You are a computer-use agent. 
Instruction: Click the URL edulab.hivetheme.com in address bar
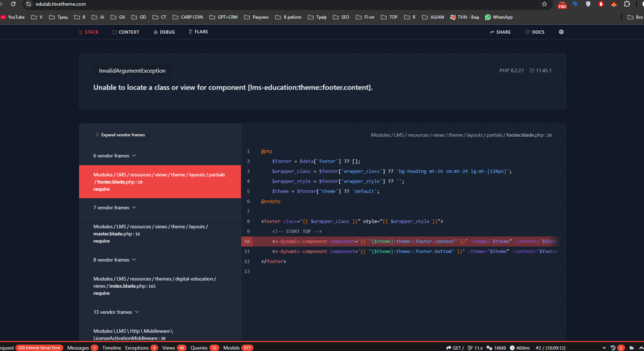pos(61,4)
